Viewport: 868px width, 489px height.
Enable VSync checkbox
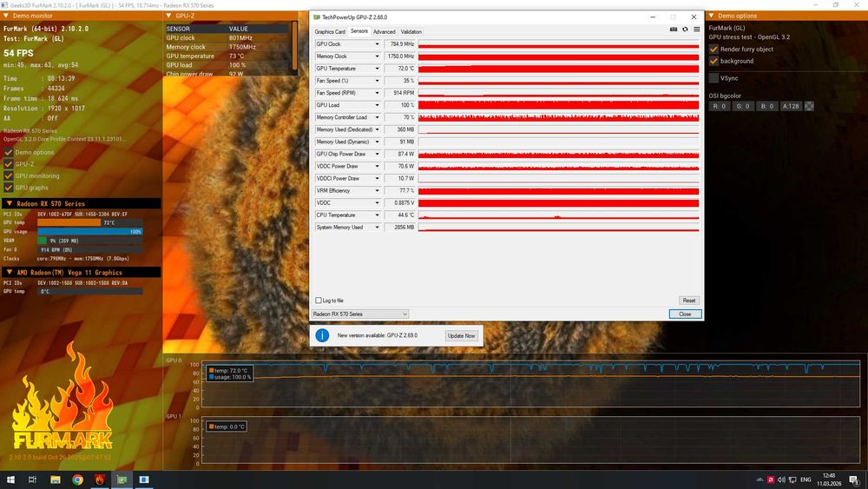[x=713, y=78]
